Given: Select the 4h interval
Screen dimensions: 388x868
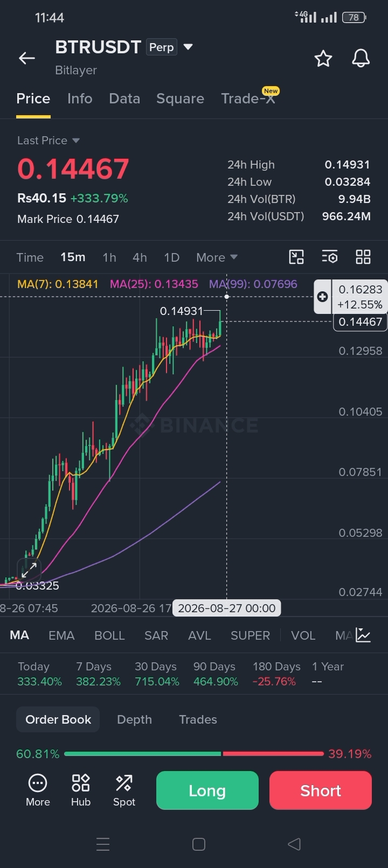Looking at the screenshot, I should [x=140, y=257].
